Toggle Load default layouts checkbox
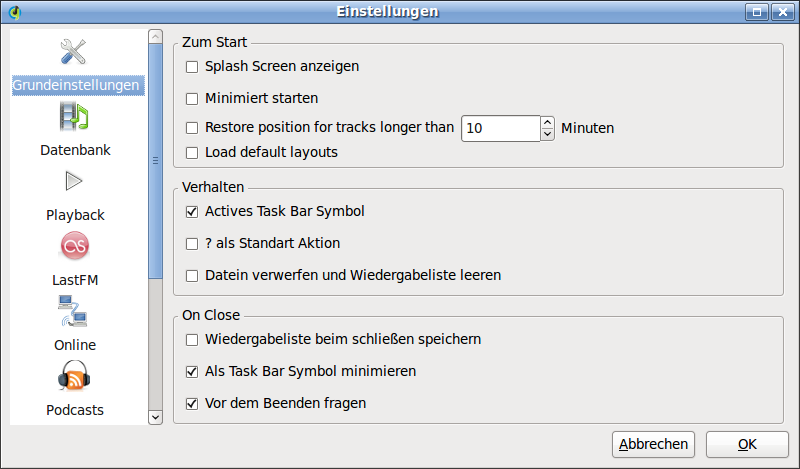 (x=192, y=153)
